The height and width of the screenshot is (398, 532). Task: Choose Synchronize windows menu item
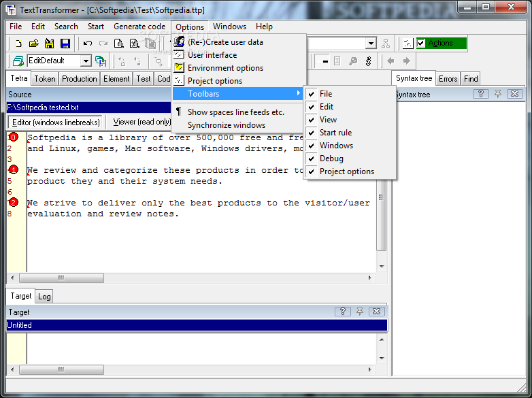pyautogui.click(x=237, y=125)
